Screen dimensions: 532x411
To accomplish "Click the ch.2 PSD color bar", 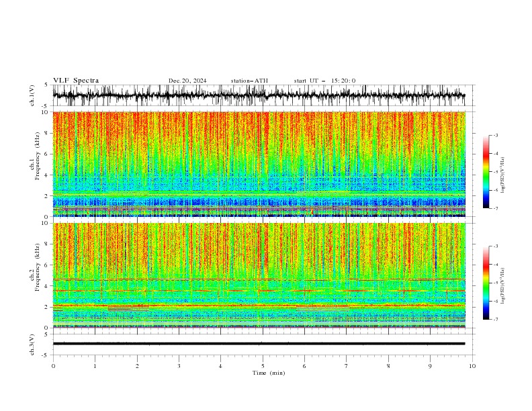I will [486, 283].
